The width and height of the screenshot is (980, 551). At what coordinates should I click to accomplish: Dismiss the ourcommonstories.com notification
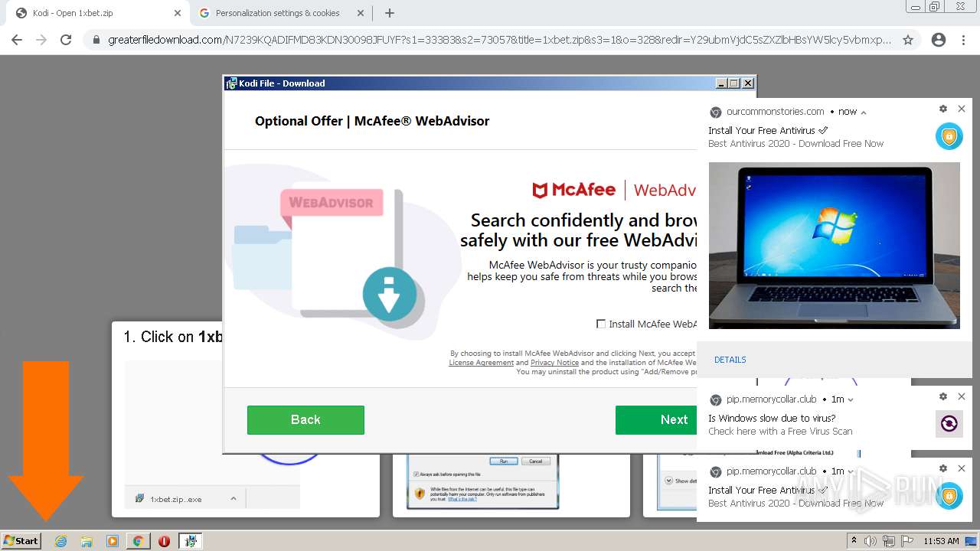click(962, 109)
